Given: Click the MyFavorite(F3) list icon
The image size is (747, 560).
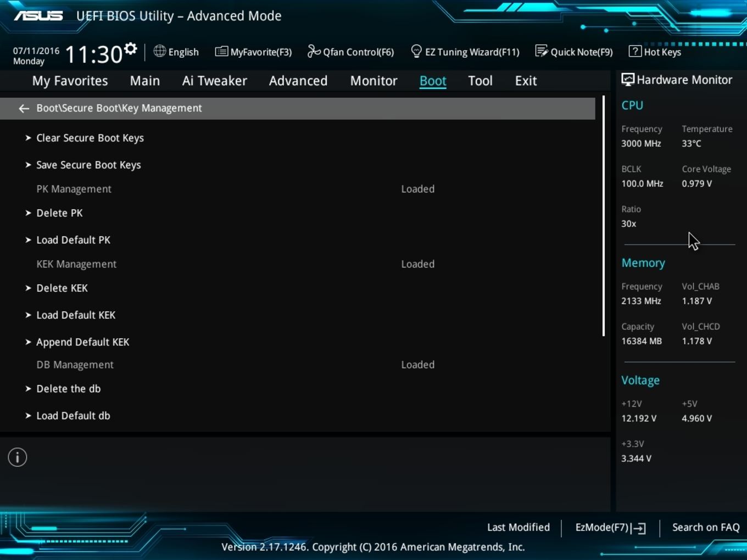Looking at the screenshot, I should coord(221,52).
